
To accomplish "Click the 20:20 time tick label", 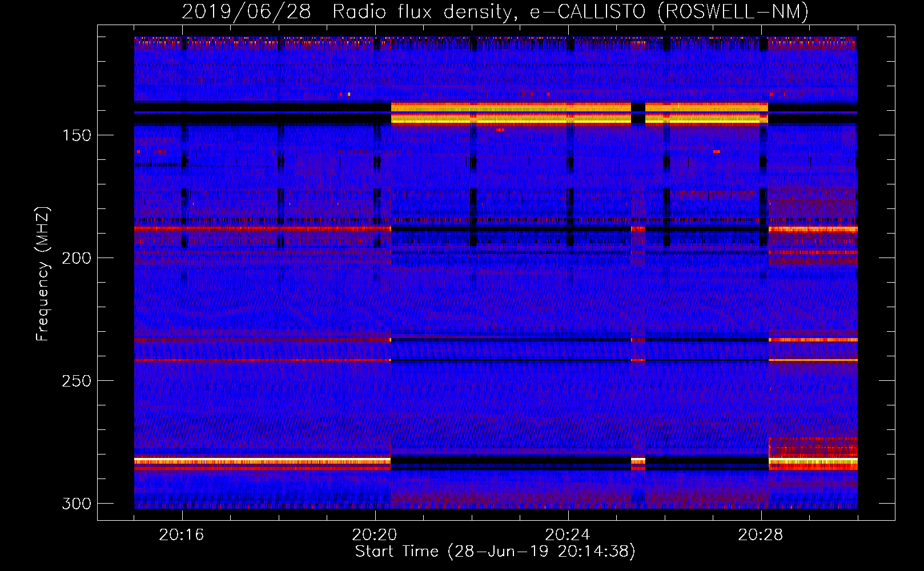I will 375,534.
